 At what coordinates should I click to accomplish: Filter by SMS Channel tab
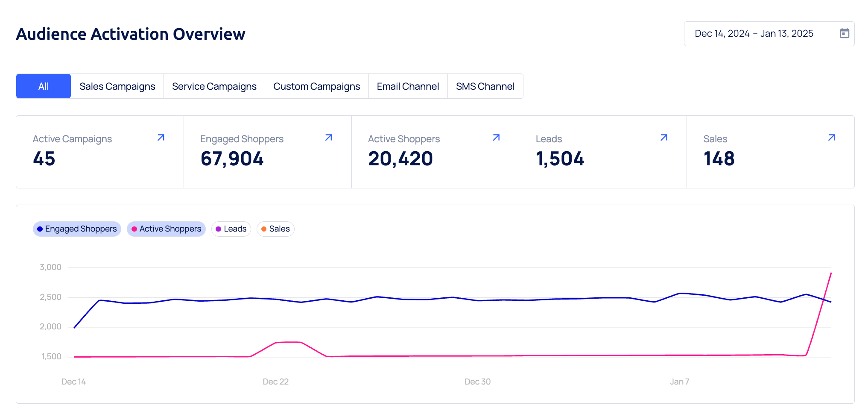pos(485,86)
